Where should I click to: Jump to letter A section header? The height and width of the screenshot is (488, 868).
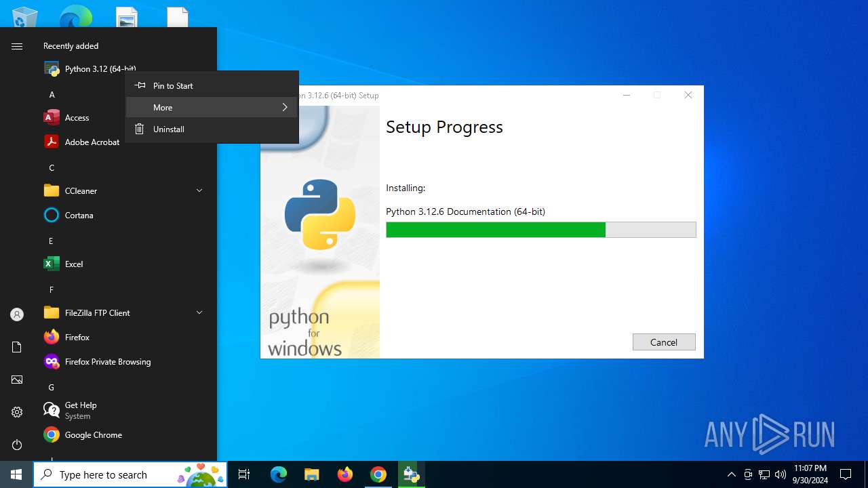(x=52, y=95)
